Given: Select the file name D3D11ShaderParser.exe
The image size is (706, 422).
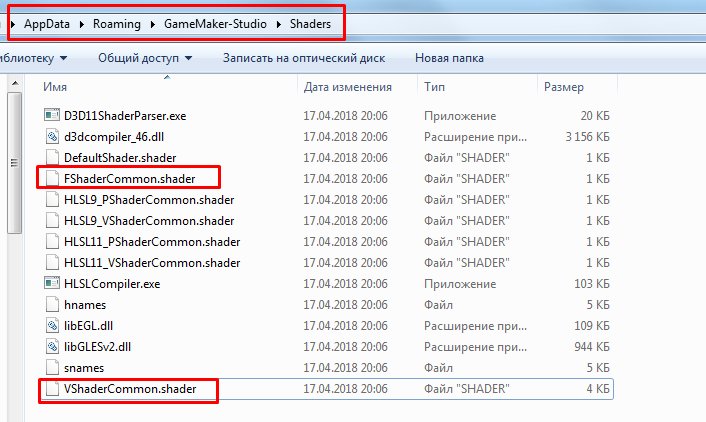Looking at the screenshot, I should coord(125,116).
